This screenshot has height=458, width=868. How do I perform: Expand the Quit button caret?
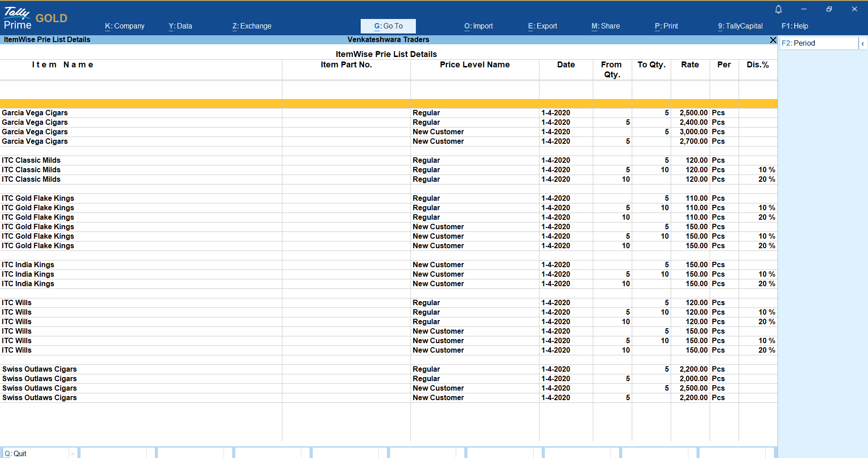[72, 453]
